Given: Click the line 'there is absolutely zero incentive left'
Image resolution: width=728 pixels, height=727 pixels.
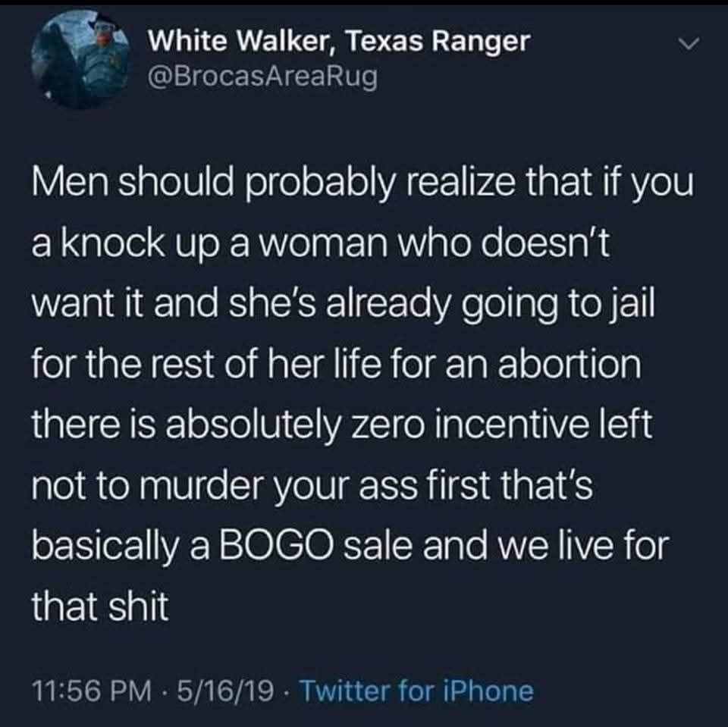Looking at the screenshot, I should point(342,425).
